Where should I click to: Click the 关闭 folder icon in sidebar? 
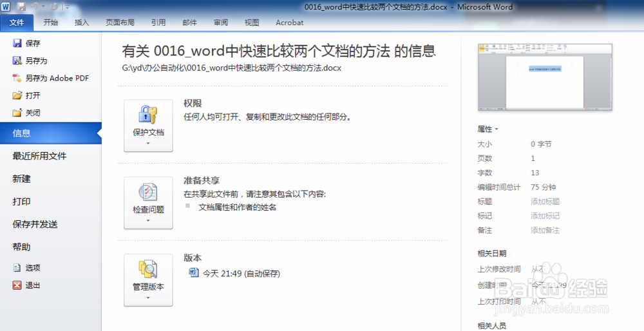coord(17,113)
